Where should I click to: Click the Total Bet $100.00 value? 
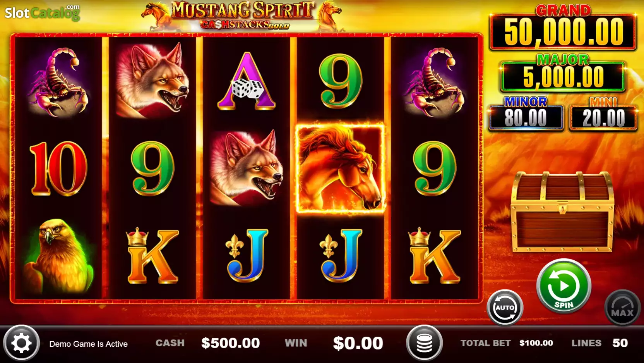tap(536, 343)
